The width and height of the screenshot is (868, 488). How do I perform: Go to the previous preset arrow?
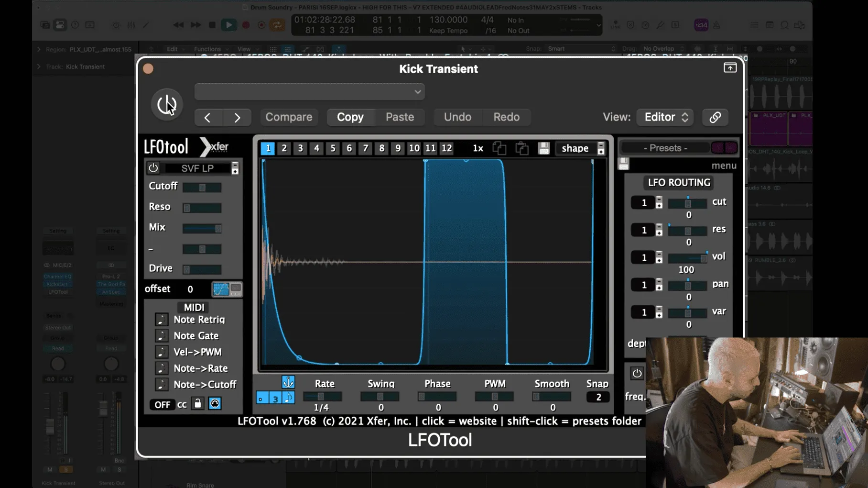pyautogui.click(x=208, y=117)
